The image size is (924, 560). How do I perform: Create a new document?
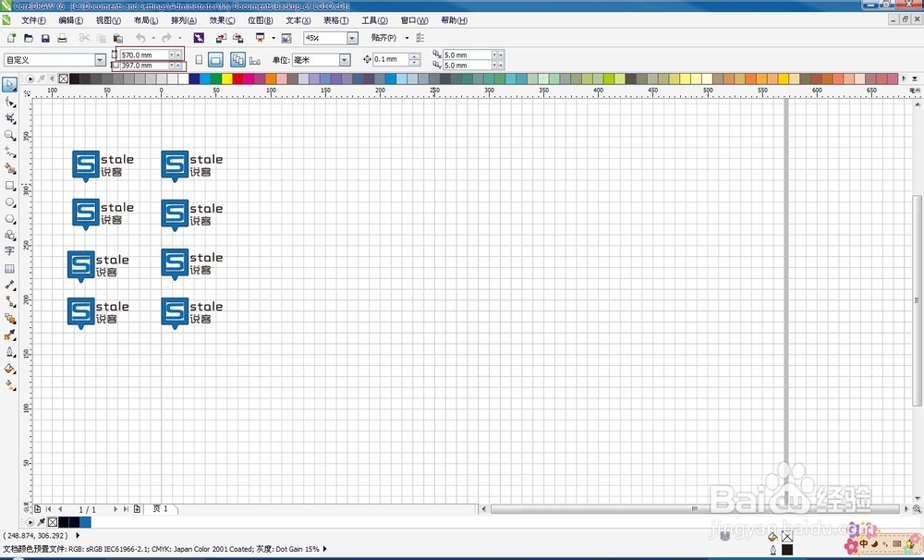coord(11,38)
